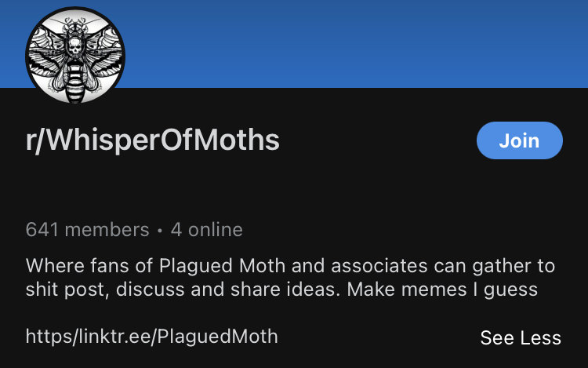Click the r/WhisperOfMoths community title
588x368 pixels.
[x=152, y=140]
